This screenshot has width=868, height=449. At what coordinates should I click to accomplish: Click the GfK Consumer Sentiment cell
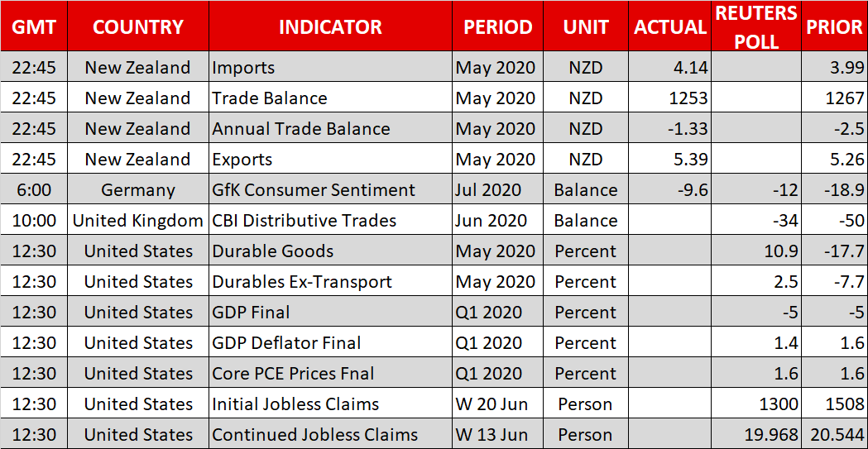coord(314,190)
